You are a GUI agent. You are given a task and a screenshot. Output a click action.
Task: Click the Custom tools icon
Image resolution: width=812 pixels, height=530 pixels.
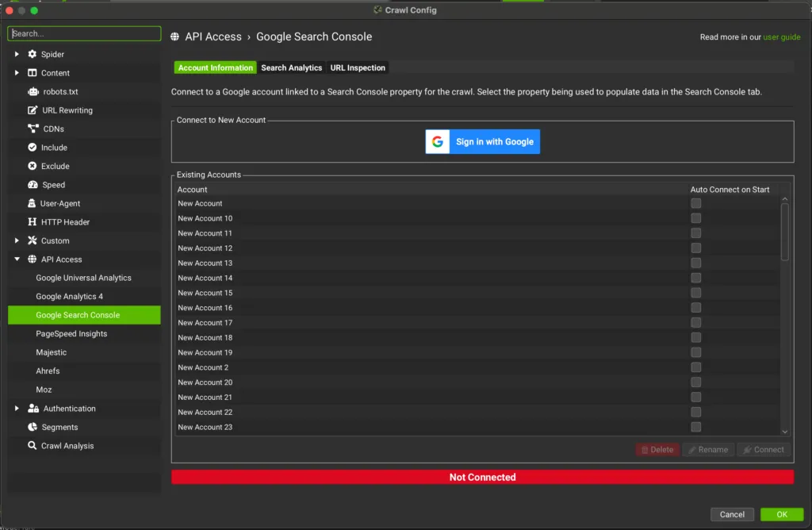(32, 240)
